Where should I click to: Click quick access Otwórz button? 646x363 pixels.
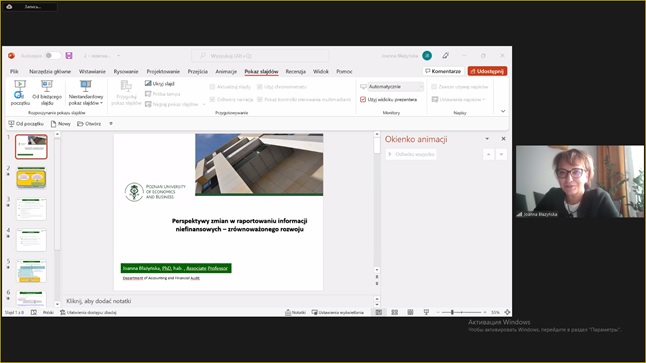click(x=89, y=124)
